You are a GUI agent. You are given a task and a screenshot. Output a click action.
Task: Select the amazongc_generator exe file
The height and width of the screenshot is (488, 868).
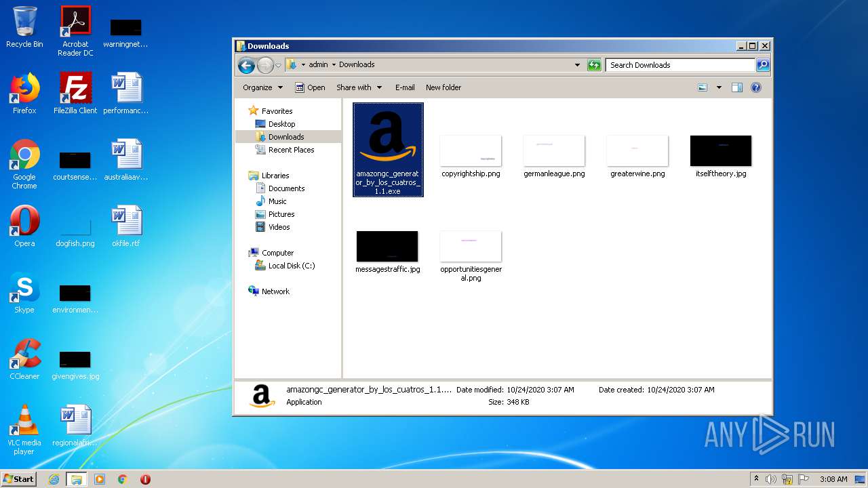[388, 150]
